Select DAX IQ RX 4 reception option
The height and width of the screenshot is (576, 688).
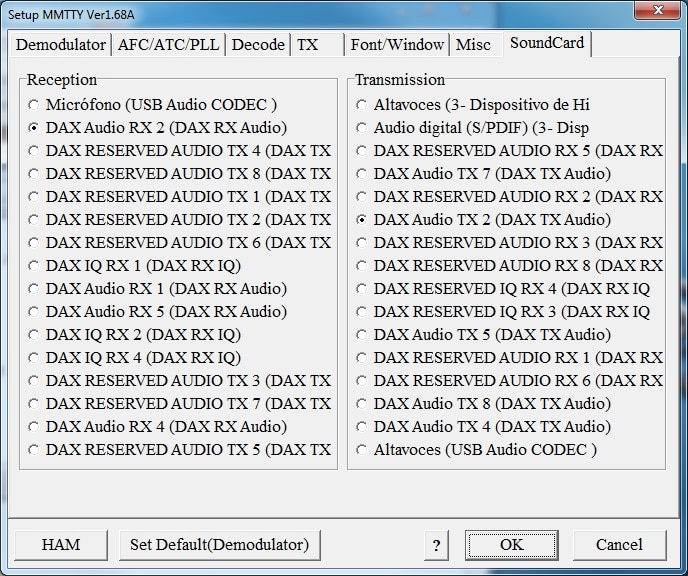(135, 358)
